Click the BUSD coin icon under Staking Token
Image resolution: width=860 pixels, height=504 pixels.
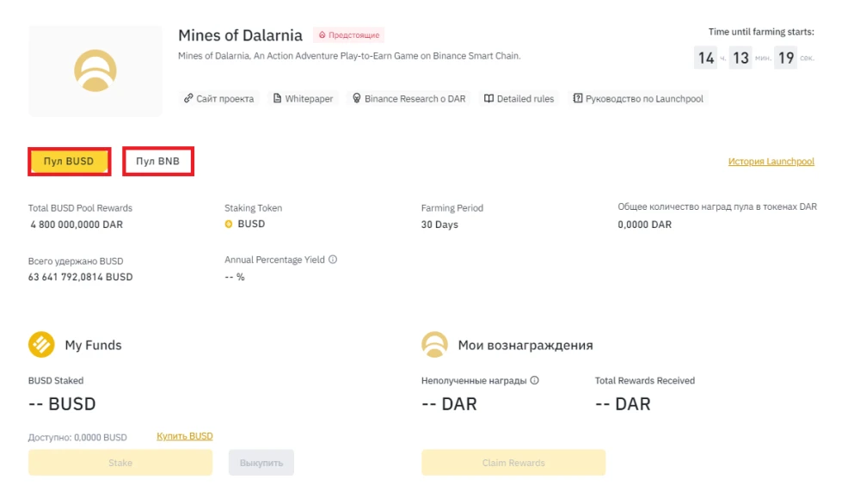[x=229, y=224]
